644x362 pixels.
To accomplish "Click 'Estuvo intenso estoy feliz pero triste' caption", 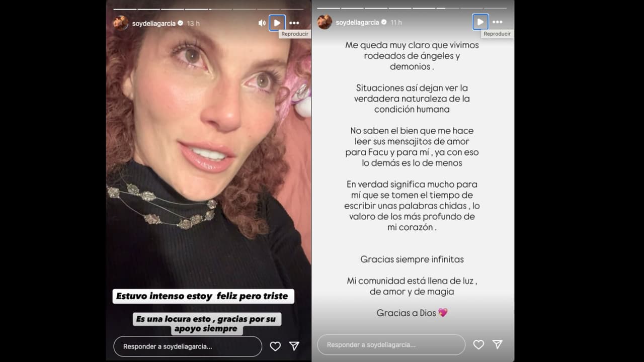I will click(x=202, y=296).
